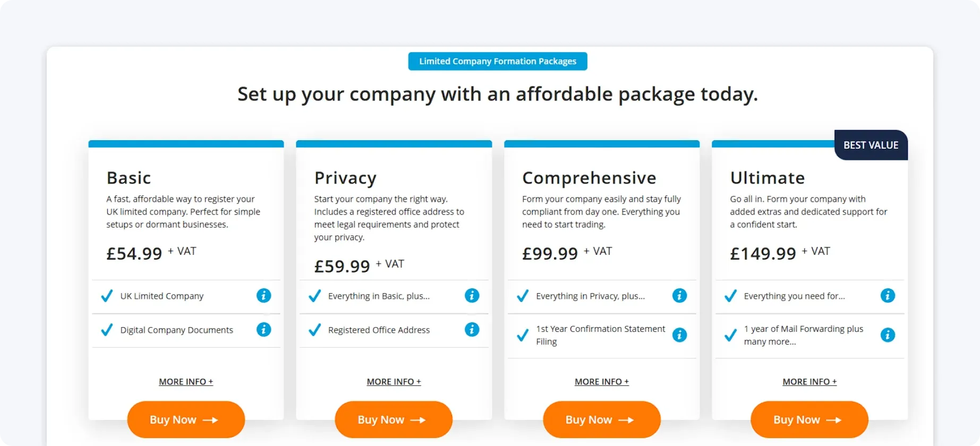Click info icon for 1st Year Confirmation Statement Filing
Screen dimensions: 980x446
click(679, 335)
